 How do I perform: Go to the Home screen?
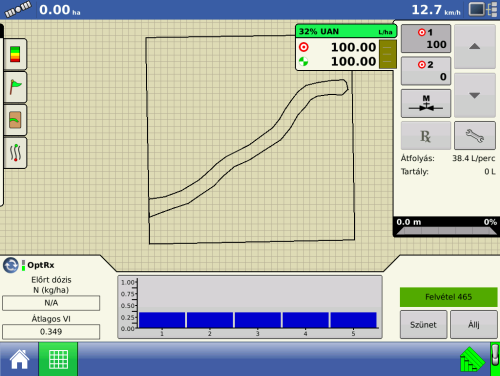click(19, 359)
